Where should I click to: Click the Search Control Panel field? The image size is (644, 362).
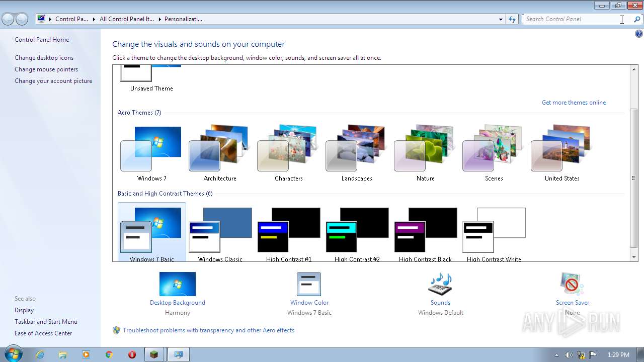click(x=577, y=19)
